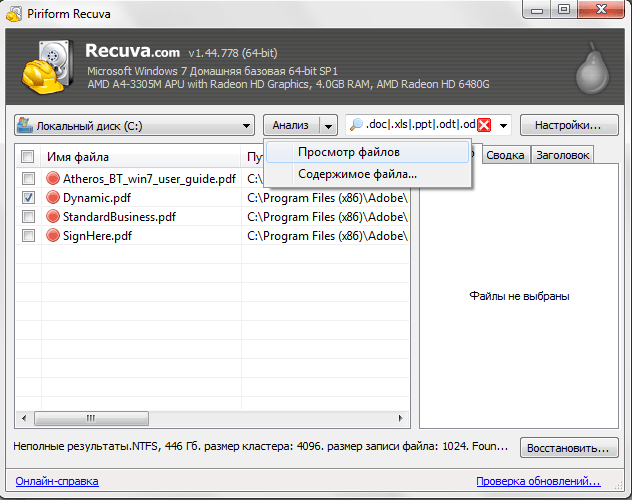Click the red status dot for SignHere.pdf
Image resolution: width=632 pixels, height=500 pixels.
pos(53,235)
